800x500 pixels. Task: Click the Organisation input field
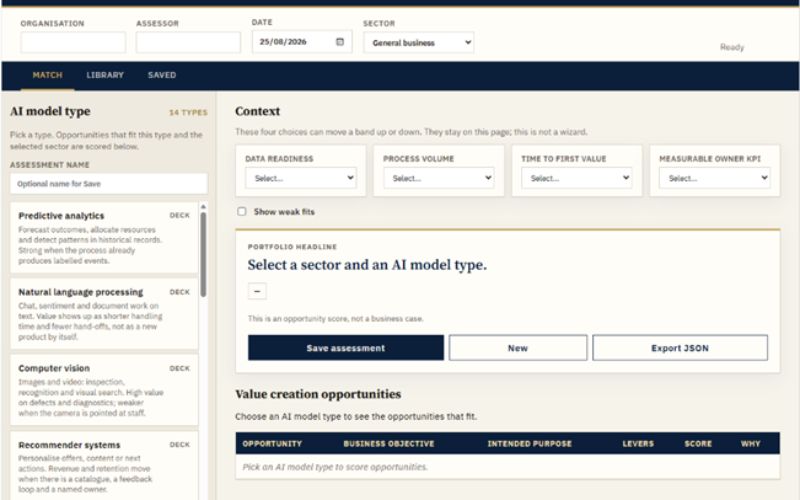(73, 42)
